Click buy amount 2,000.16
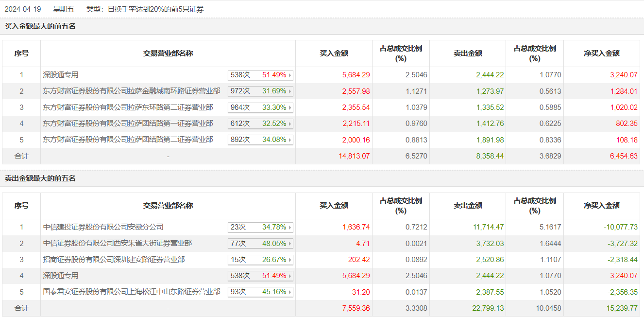The height and width of the screenshot is (318, 644). coord(356,140)
